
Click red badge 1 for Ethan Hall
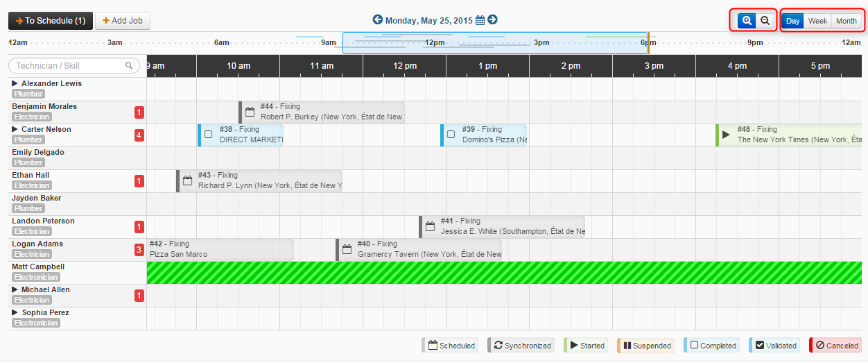pos(139,181)
